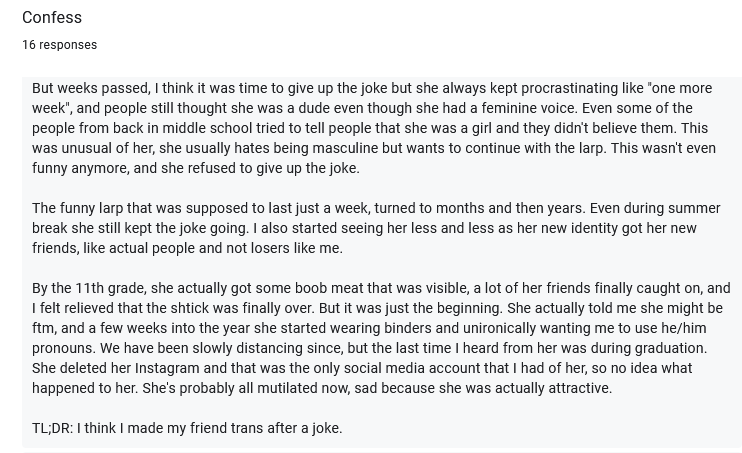Click the paragraph starting "By the 11th grade"
The image size is (742, 453).
(x=381, y=338)
